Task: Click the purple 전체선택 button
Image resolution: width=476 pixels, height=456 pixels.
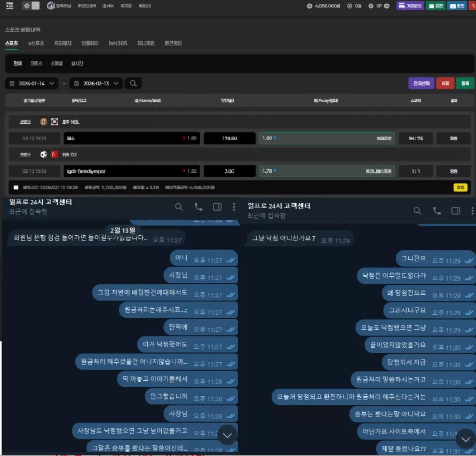Action: pos(421,84)
